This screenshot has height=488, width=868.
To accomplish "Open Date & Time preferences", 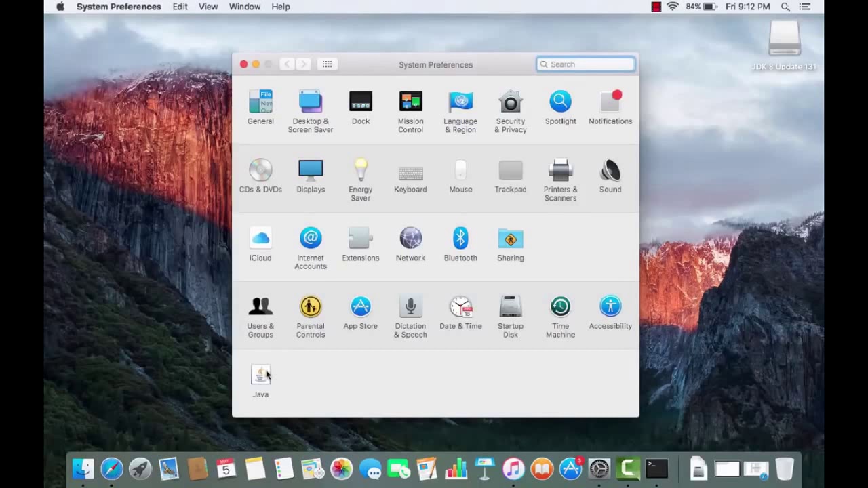I will coord(460,312).
